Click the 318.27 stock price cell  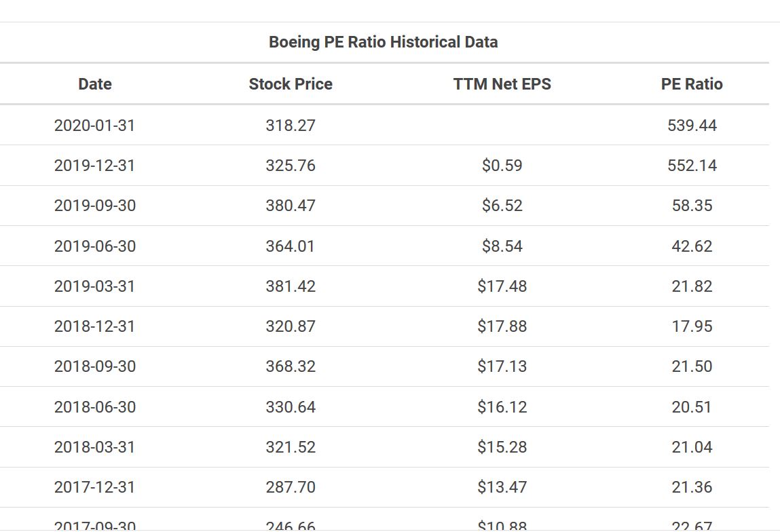(x=291, y=126)
